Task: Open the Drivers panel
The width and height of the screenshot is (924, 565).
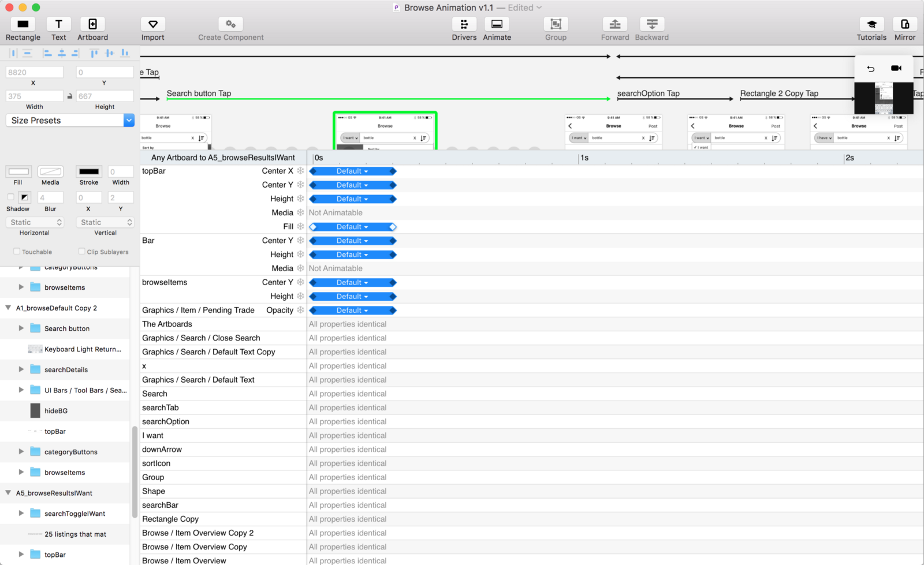Action: [x=464, y=24]
